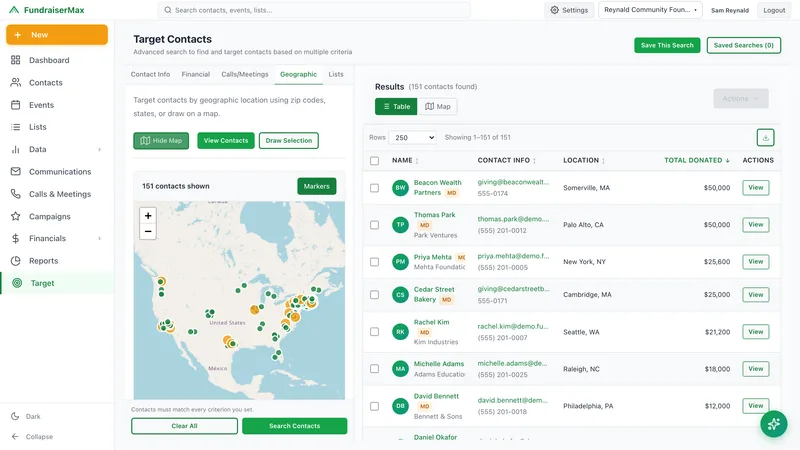Sort by the CONTACT INFO column
The width and height of the screenshot is (800, 450).
pyautogui.click(x=507, y=160)
